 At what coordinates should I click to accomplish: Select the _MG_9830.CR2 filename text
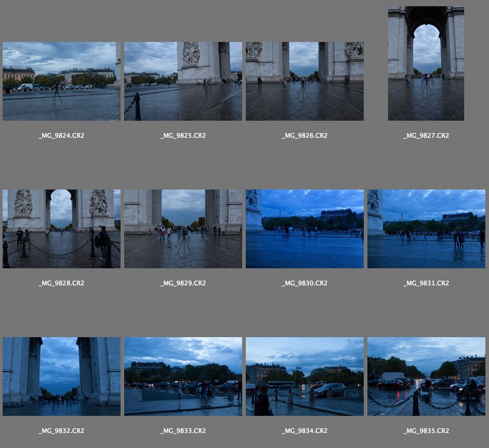click(305, 283)
